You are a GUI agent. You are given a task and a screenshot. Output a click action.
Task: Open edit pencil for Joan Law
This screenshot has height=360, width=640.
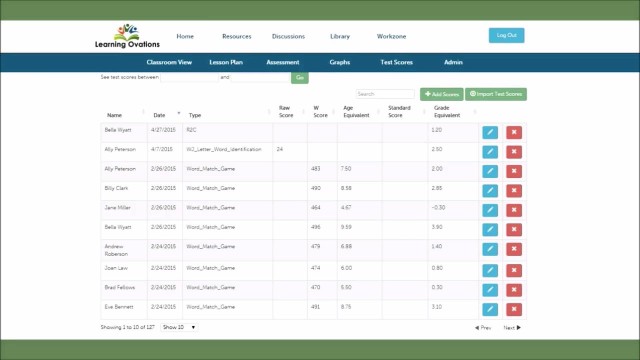[x=490, y=270]
